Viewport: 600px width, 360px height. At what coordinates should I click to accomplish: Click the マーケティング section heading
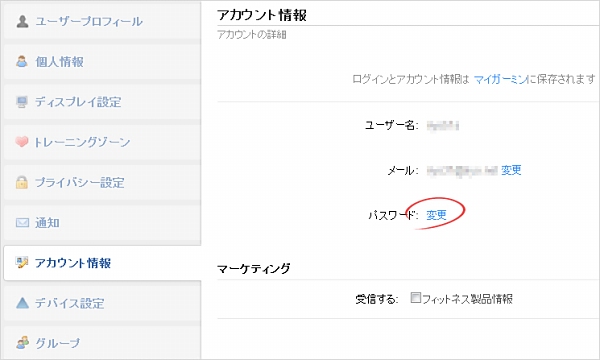tap(254, 269)
